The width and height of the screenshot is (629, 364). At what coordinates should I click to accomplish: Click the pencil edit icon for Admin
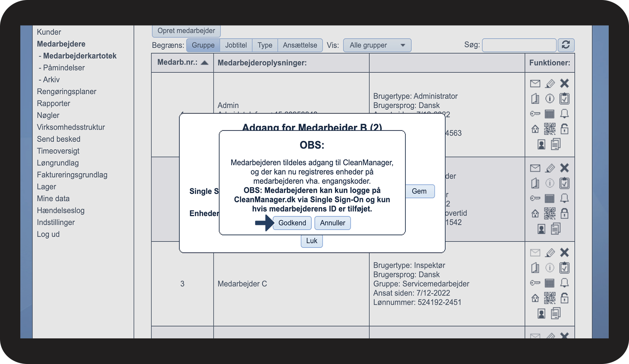point(550,84)
